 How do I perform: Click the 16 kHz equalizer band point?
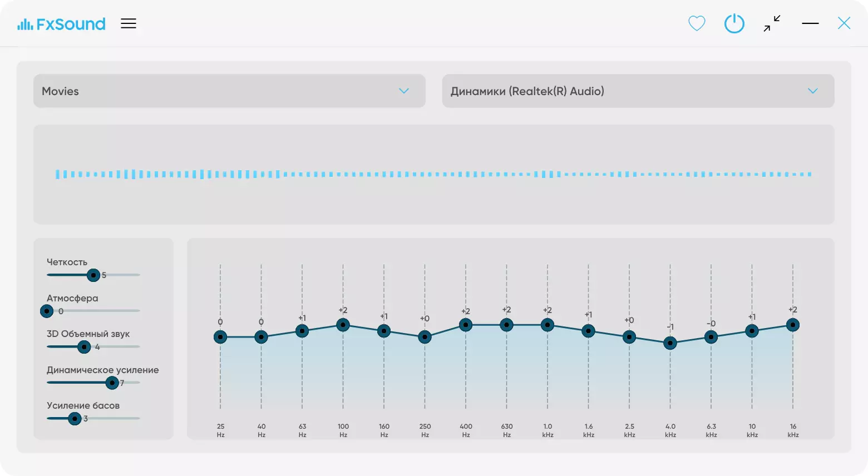pyautogui.click(x=793, y=325)
